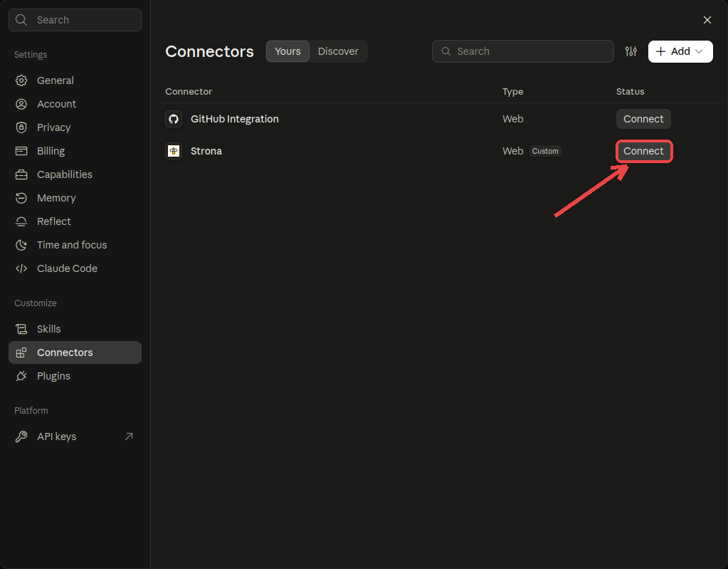728x569 pixels.
Task: Go to Reflect settings
Action: [x=75, y=221]
